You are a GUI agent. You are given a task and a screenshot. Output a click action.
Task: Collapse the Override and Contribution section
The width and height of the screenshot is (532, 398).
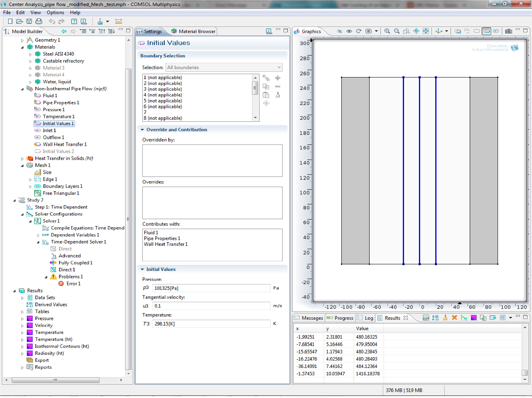click(x=142, y=129)
